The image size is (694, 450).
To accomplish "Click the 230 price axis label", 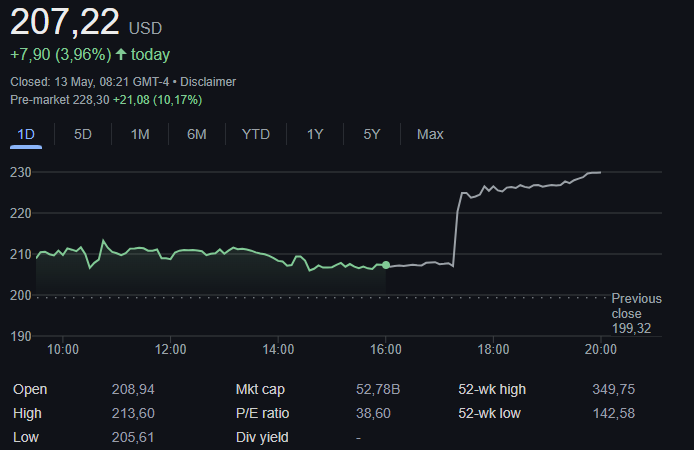I will pos(21,173).
